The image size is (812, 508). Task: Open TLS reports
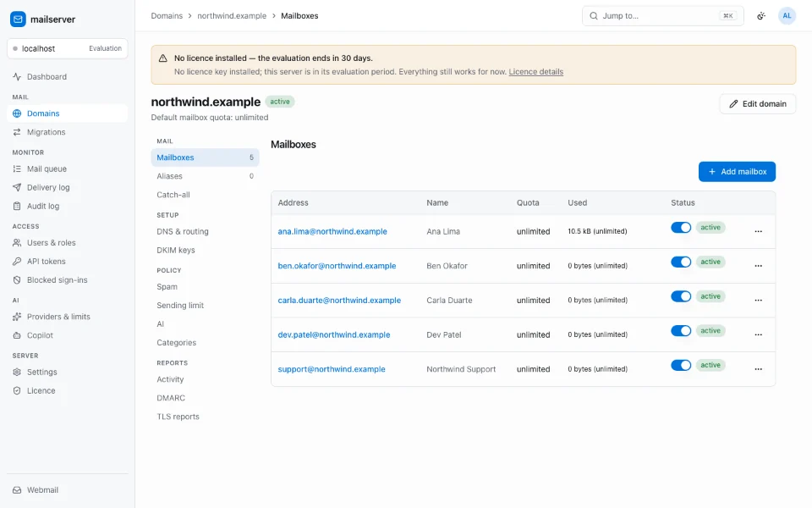[205, 417]
